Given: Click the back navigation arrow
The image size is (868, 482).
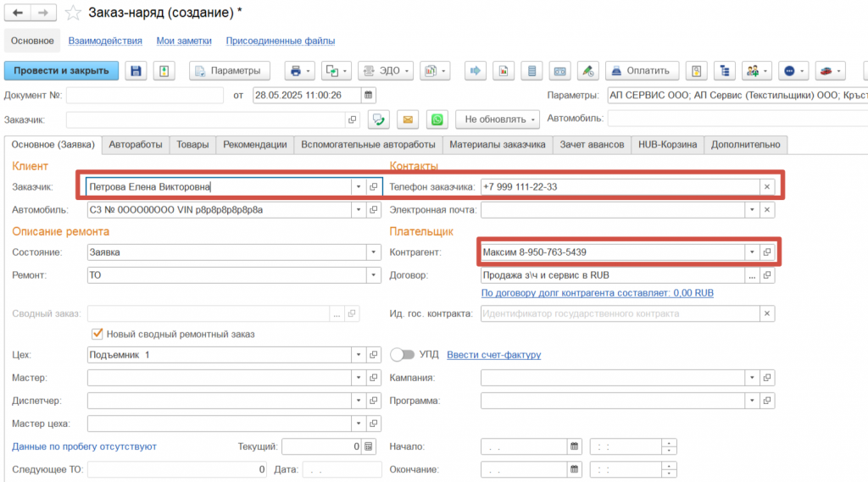Looking at the screenshot, I should tap(18, 13).
